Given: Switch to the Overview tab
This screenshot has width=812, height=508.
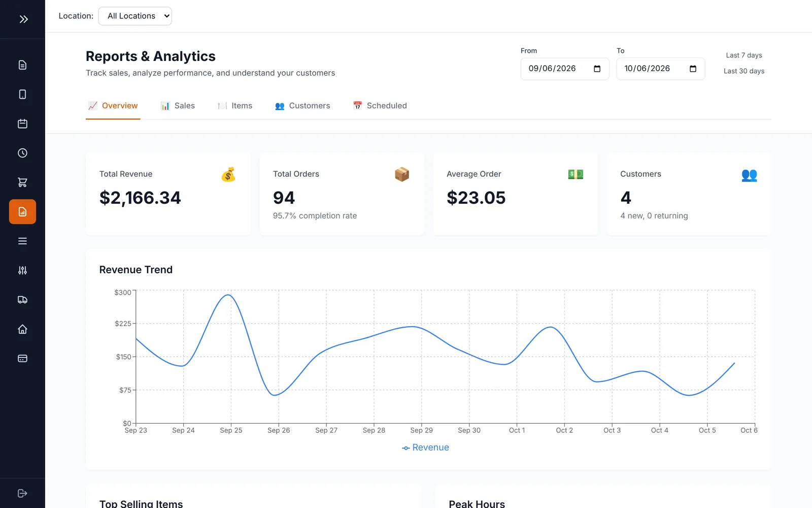Looking at the screenshot, I should [113, 106].
